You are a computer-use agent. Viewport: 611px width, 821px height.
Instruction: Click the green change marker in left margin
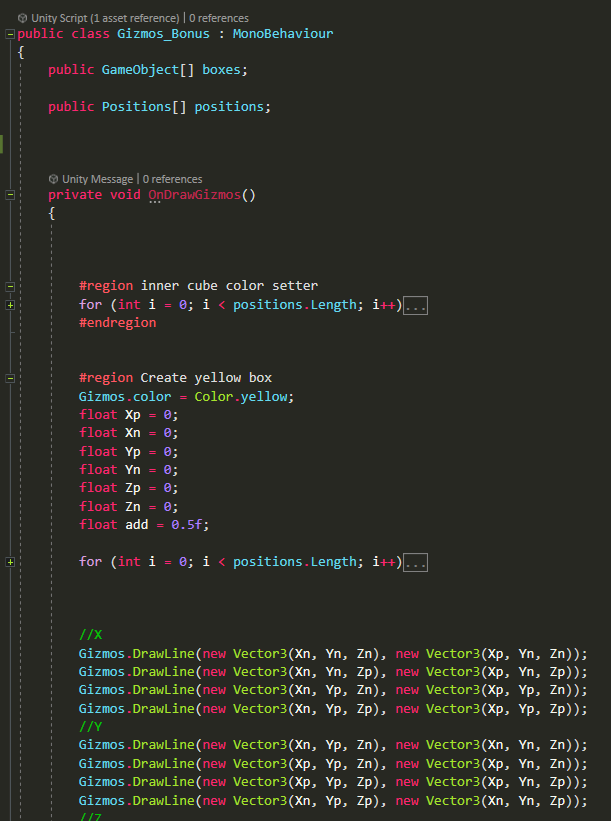point(3,144)
